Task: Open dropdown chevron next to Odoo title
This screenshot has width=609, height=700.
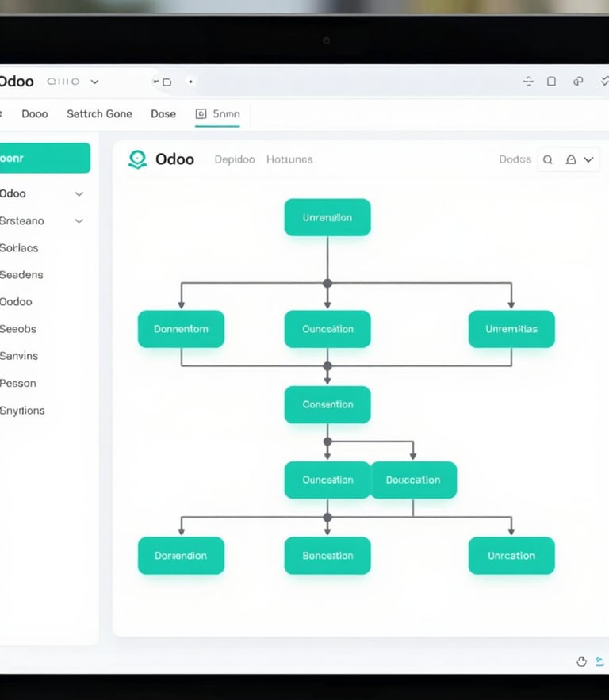Action: 94,82
